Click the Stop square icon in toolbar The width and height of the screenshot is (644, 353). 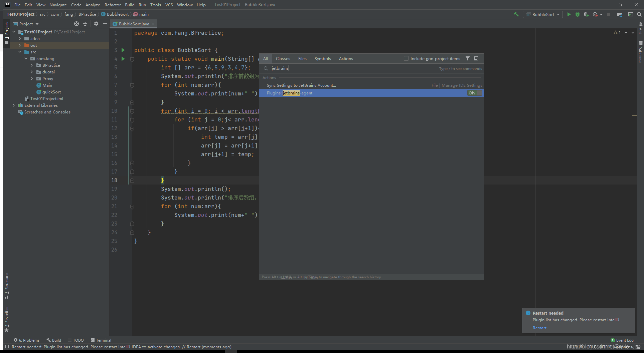(x=609, y=14)
